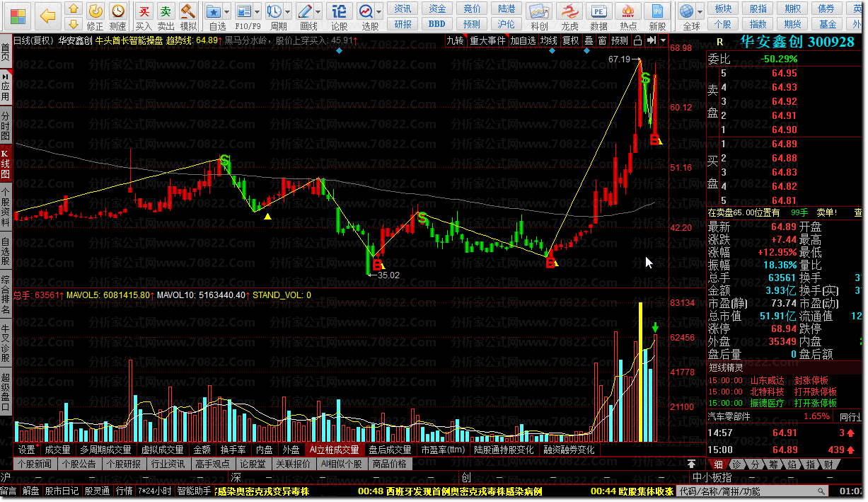Expand the F10/F9 dropdown arrow

point(257,12)
